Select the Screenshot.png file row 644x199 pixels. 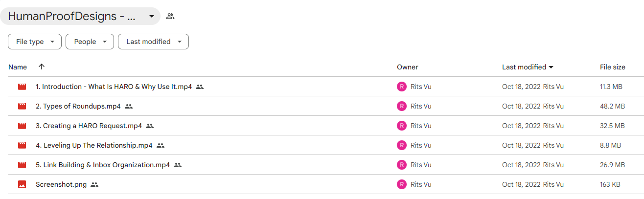point(322,184)
